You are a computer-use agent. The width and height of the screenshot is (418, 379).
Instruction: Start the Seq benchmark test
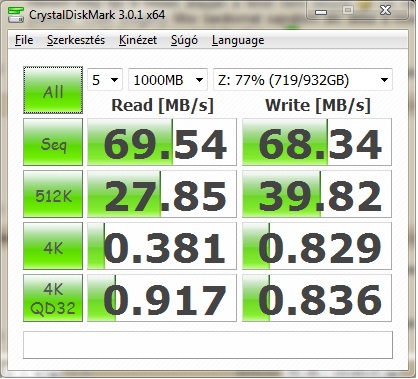[x=53, y=142]
